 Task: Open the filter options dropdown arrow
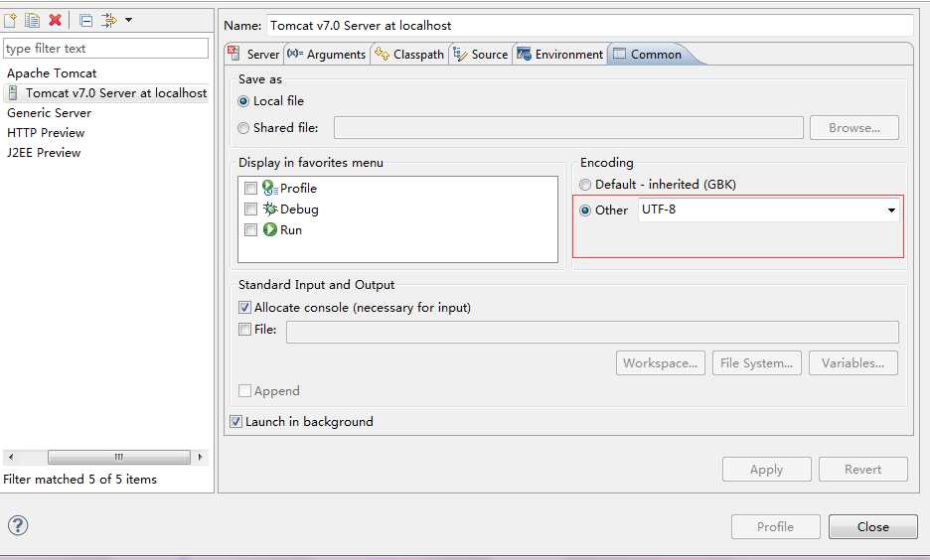pyautogui.click(x=129, y=21)
